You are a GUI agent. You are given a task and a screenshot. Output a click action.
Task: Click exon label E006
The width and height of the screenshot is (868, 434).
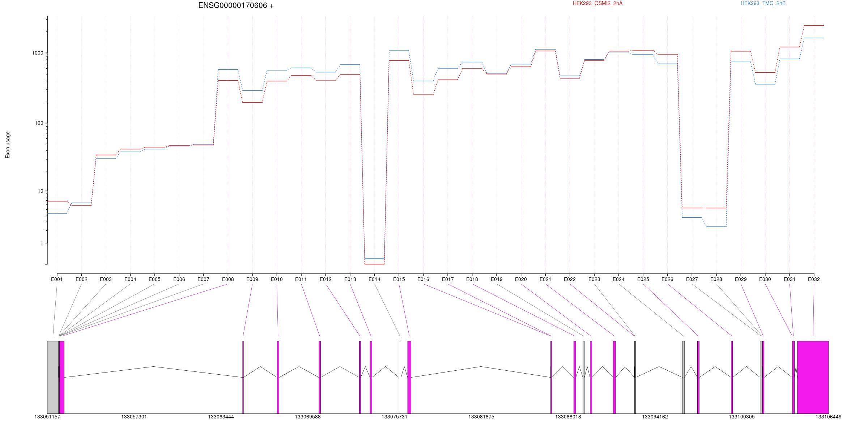[x=179, y=279]
